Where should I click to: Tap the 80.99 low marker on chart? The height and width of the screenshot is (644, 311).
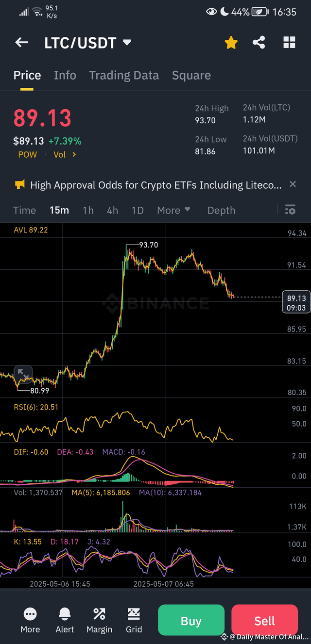coord(39,390)
